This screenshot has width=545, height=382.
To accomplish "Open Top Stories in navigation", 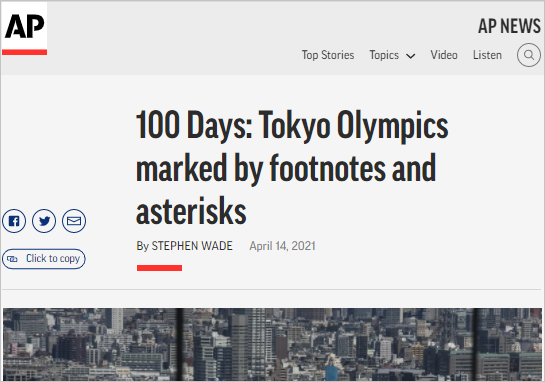I will [328, 55].
